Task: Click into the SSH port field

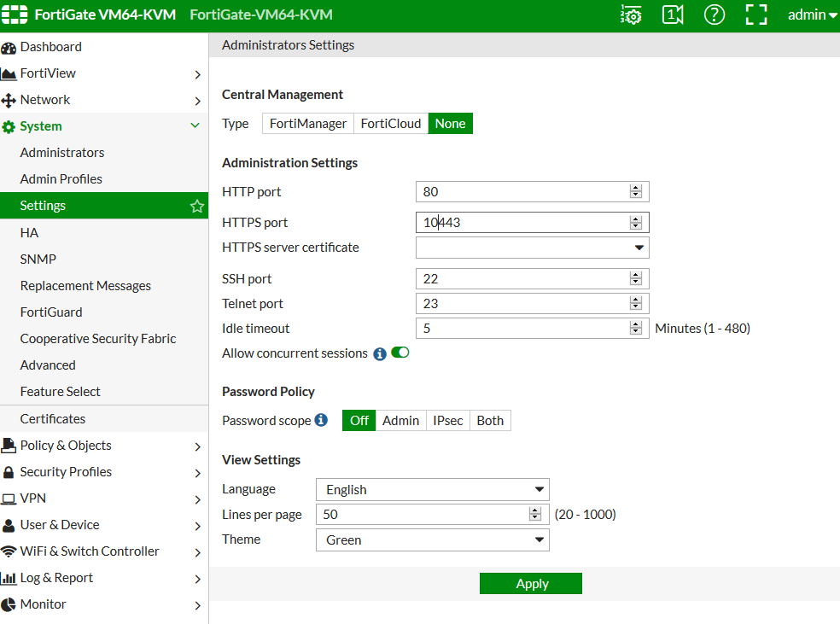Action: (521, 279)
